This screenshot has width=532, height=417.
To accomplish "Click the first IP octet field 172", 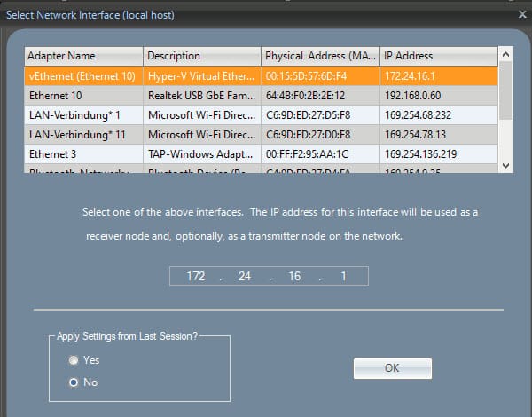I will pyautogui.click(x=196, y=277).
